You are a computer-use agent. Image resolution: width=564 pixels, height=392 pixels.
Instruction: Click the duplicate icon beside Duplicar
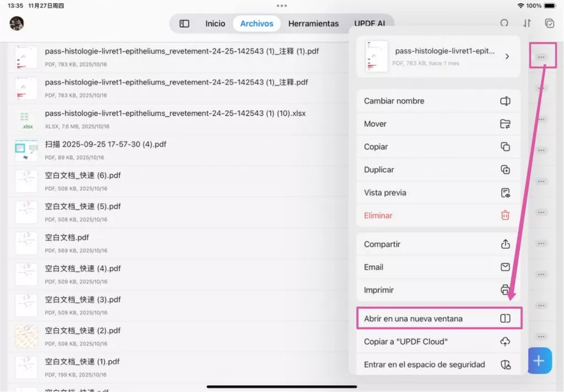pyautogui.click(x=505, y=170)
